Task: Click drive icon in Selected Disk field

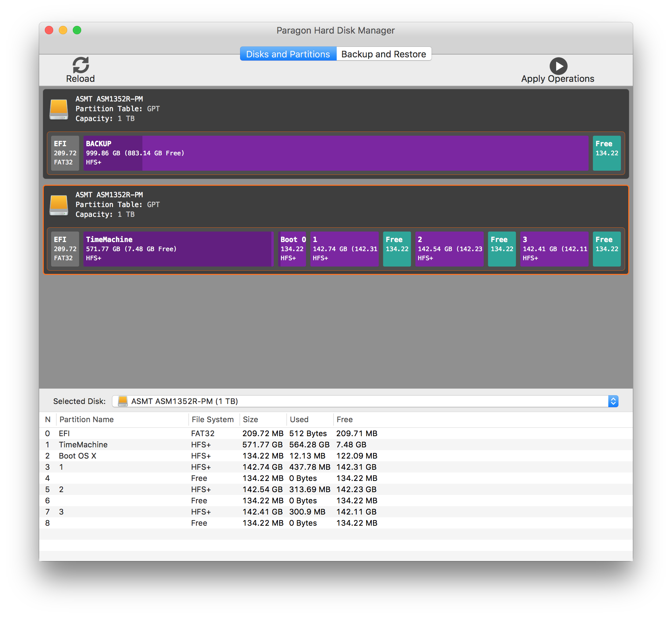Action: (123, 401)
